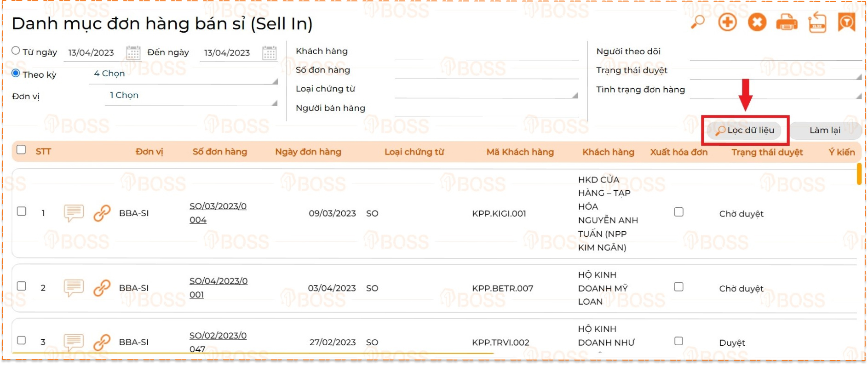Focus the Khách hàng input field
This screenshot has height=365, width=868.
[487, 51]
